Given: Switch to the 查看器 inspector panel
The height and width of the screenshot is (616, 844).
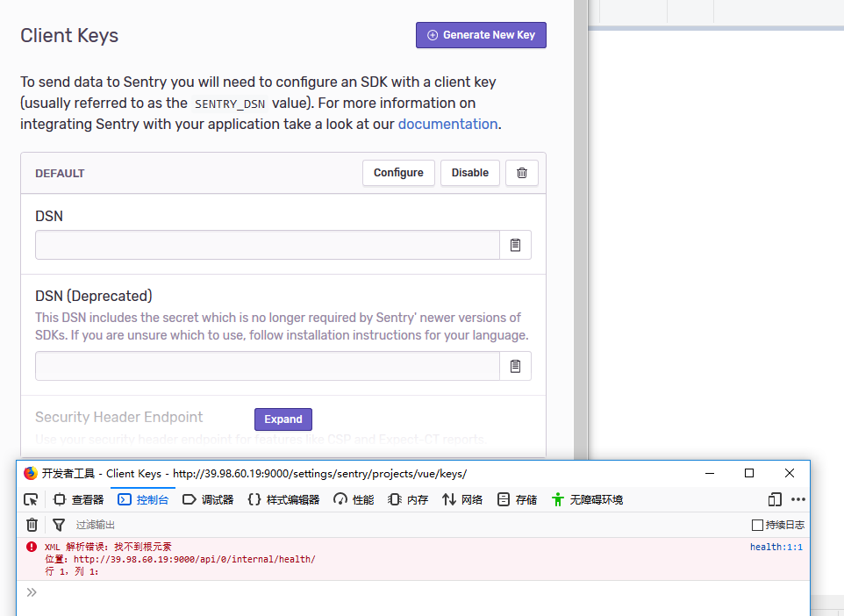Looking at the screenshot, I should tap(79, 498).
